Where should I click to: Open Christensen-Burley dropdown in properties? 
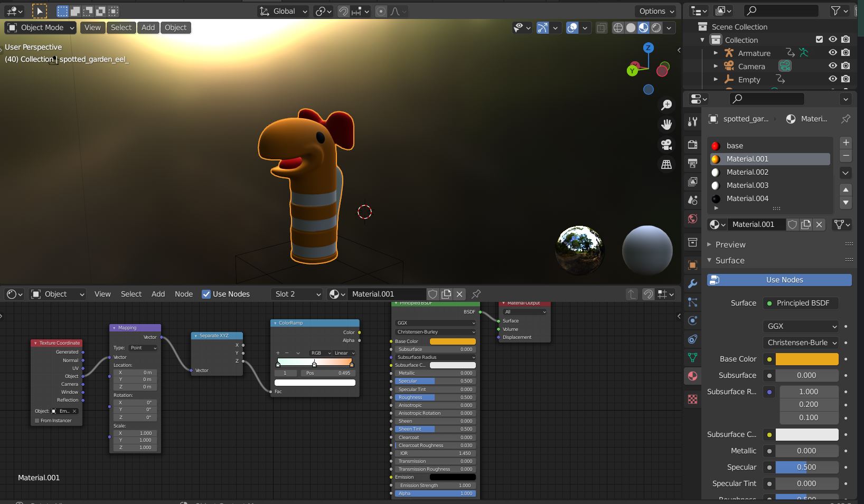coord(801,343)
